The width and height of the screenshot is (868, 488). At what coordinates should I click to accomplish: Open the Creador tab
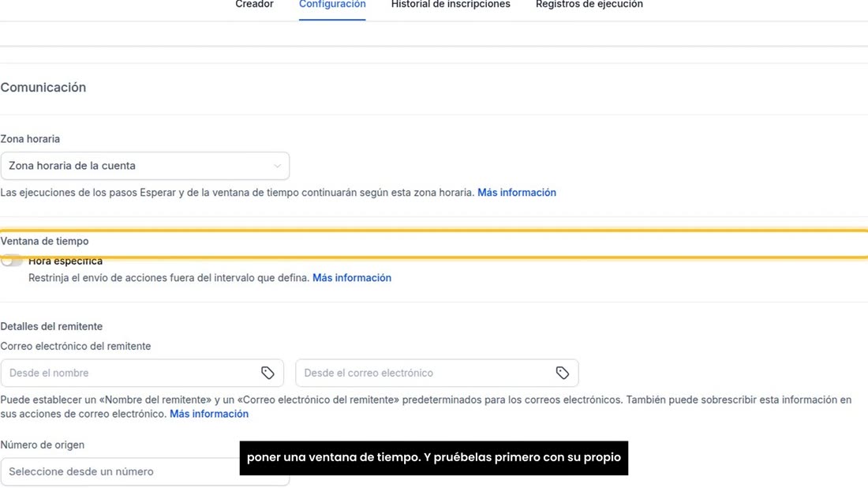tap(254, 5)
